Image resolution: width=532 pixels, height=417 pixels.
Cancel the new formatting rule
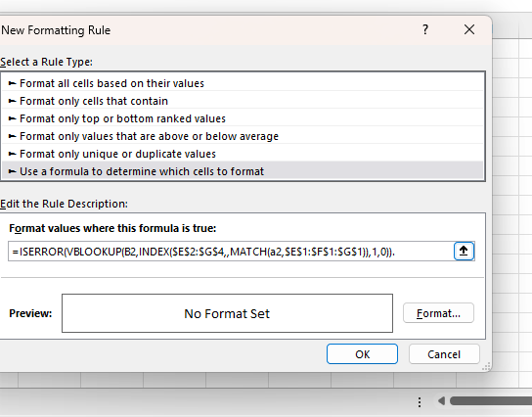coord(444,353)
